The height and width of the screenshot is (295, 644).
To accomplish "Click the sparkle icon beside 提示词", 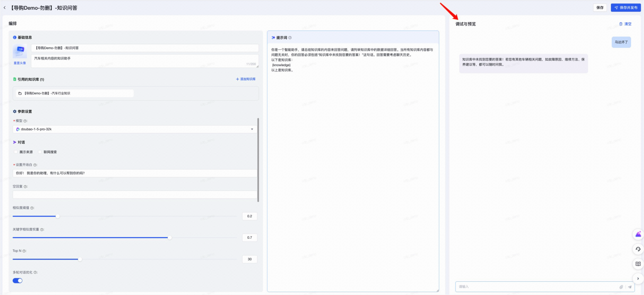I will (x=273, y=38).
